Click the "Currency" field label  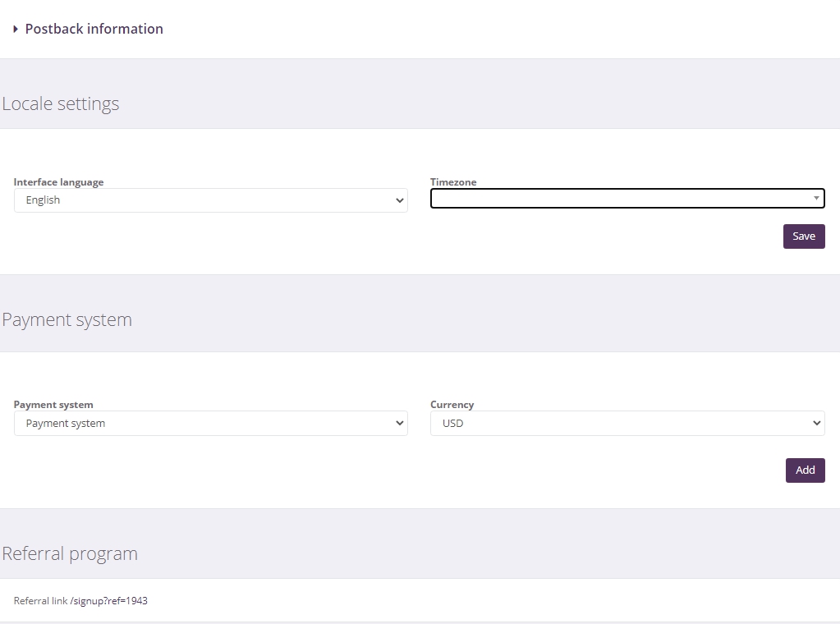452,405
